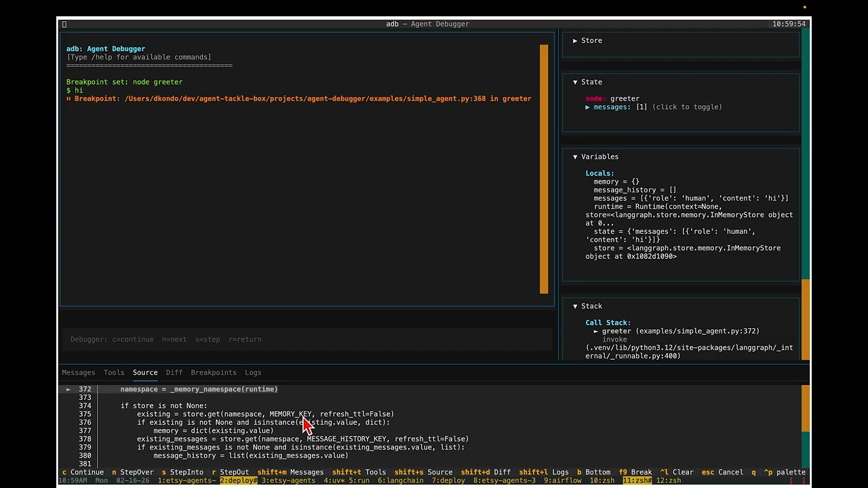The height and width of the screenshot is (488, 868).
Task: Click 'Breakpoint set: node greeter' message
Action: (125, 82)
